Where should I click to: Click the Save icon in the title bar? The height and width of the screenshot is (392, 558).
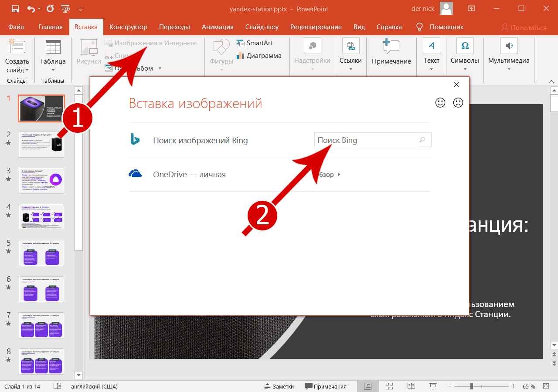15,9
